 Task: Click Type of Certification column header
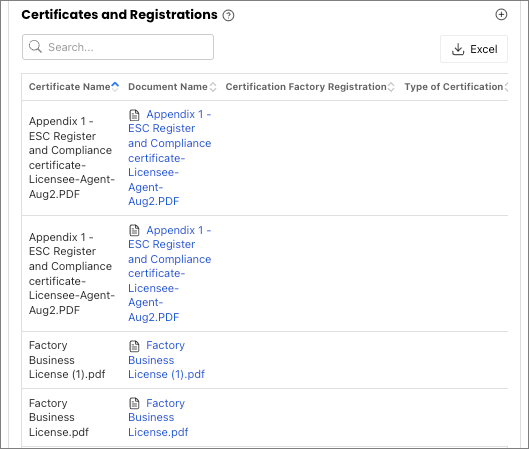454,87
